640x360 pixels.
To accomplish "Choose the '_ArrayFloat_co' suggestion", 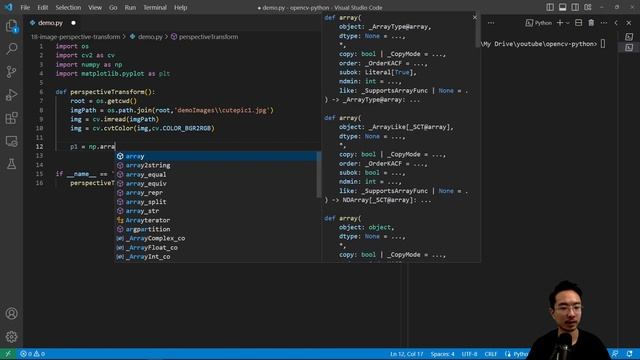I will tap(217, 247).
